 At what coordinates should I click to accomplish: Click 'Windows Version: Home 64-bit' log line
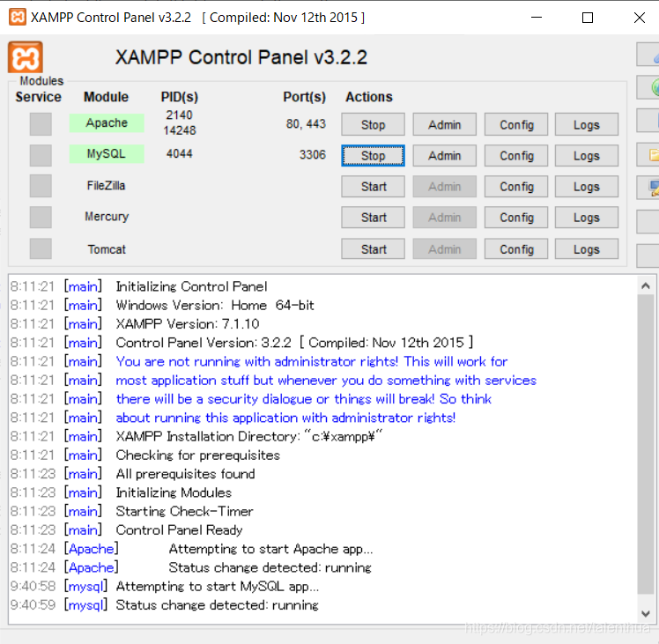click(215, 305)
